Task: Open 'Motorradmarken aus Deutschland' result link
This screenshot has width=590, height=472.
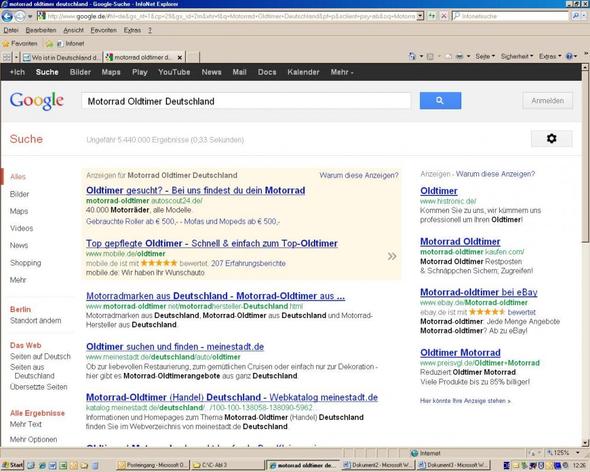Action: coord(216,296)
